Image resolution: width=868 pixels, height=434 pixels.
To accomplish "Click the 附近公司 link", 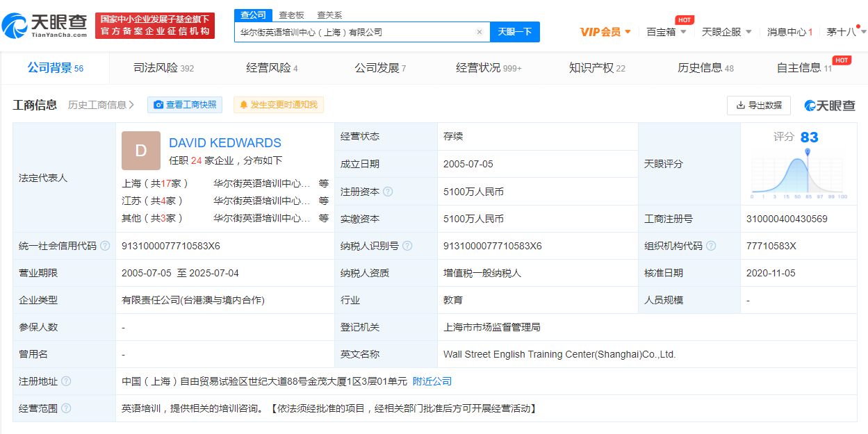I will (432, 381).
